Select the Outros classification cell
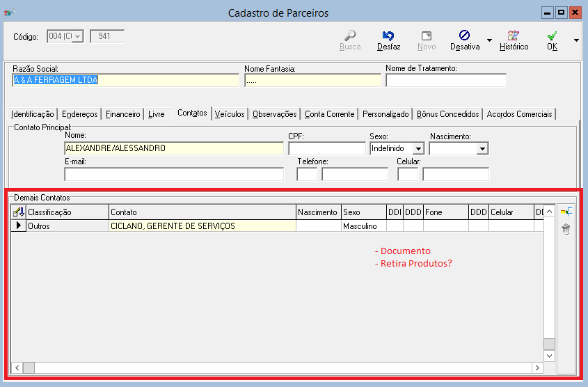This screenshot has height=387, width=588. pos(67,226)
